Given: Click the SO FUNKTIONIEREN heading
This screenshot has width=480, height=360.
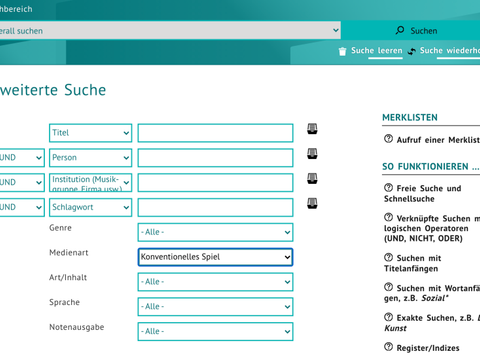Looking at the screenshot, I should tap(430, 166).
